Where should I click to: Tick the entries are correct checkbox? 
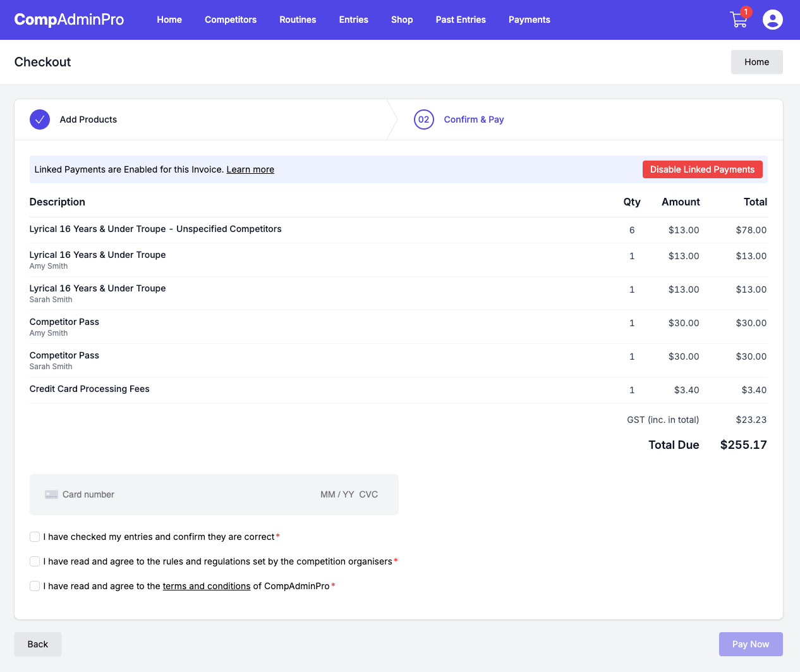(x=35, y=537)
